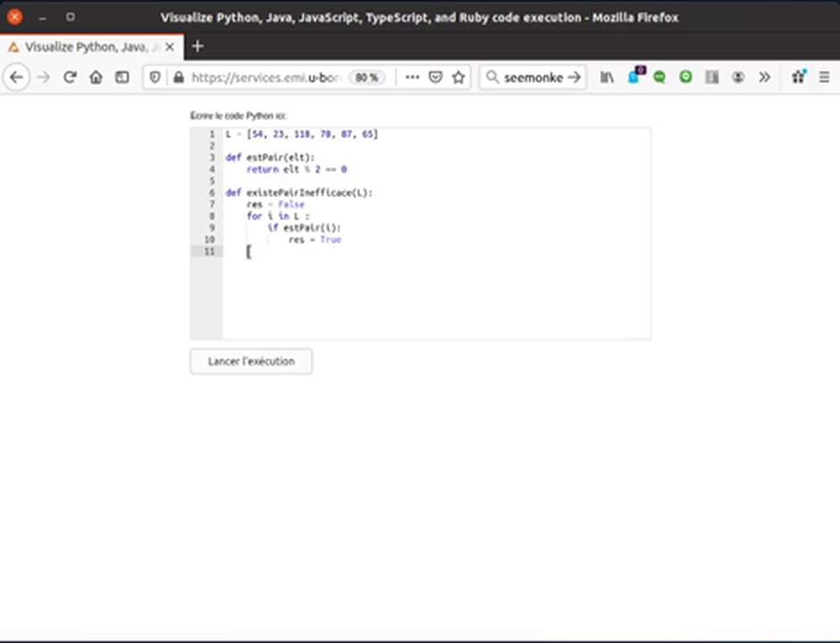Screen dimensions: 840x643
Task: Click the browser back arrow button
Action: click(x=16, y=78)
